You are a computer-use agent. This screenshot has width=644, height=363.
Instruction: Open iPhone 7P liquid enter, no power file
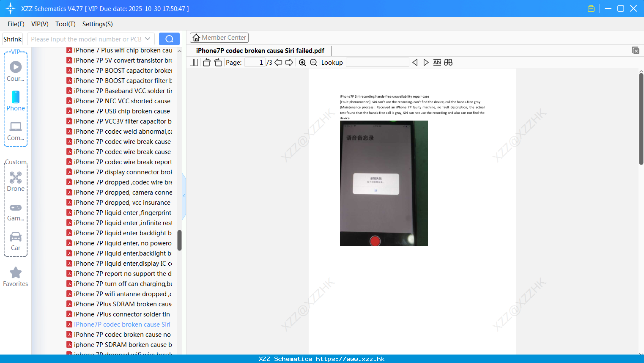click(119, 243)
